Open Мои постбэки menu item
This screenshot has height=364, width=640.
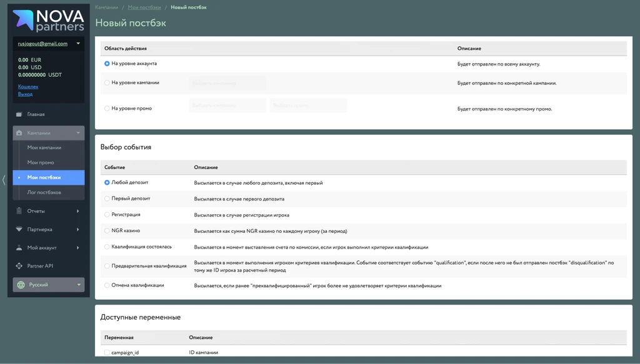click(49, 177)
